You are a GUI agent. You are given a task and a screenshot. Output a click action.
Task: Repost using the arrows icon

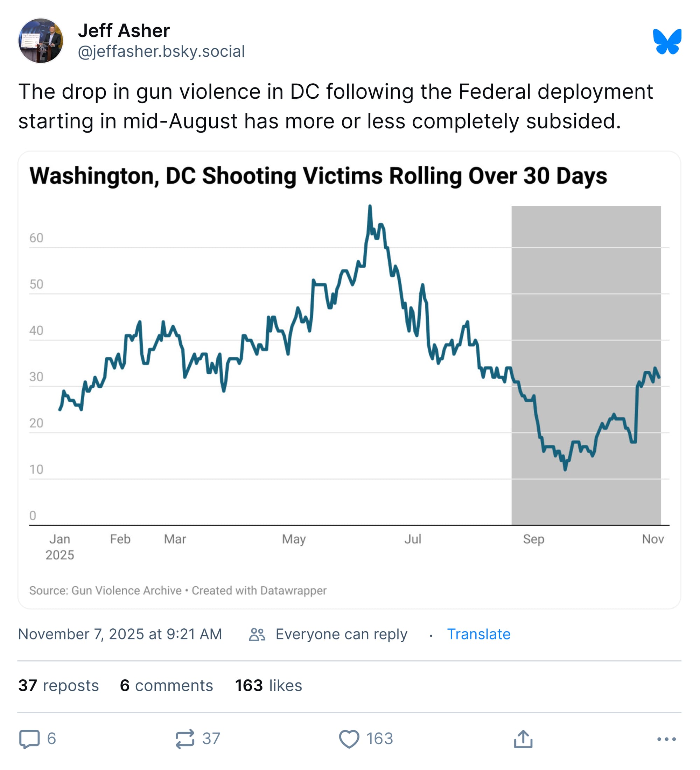coord(185,739)
